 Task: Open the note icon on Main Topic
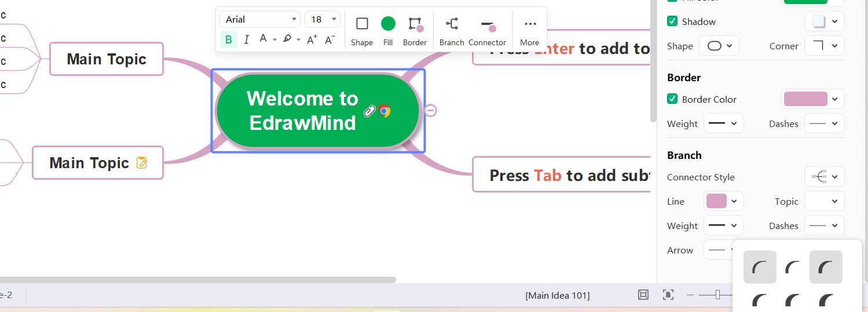(x=142, y=163)
